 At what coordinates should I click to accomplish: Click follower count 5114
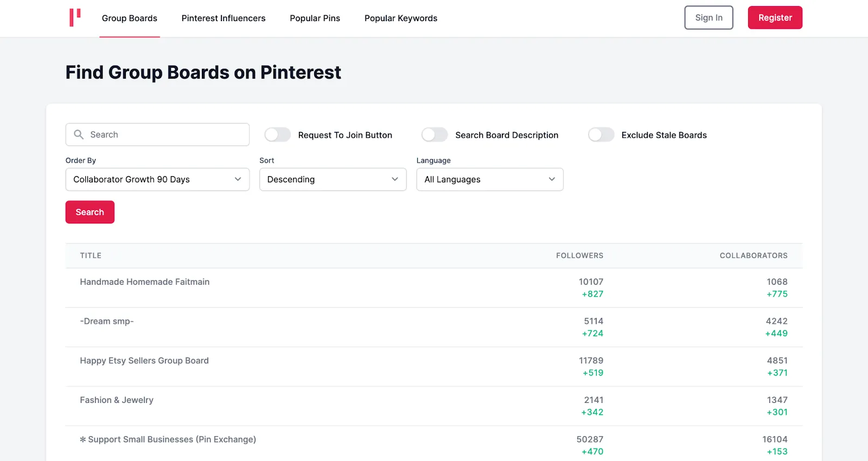593,322
